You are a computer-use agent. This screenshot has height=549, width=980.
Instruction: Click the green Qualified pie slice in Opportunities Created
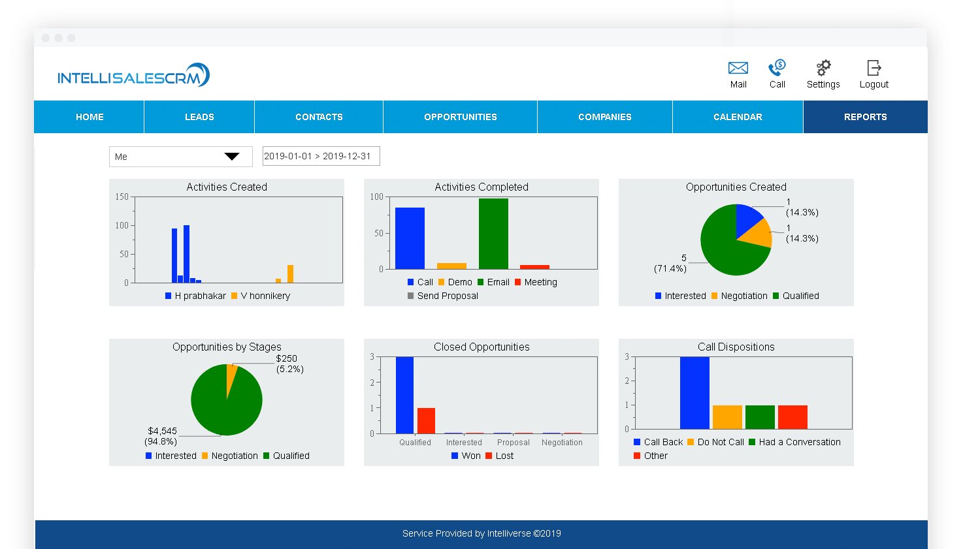click(x=725, y=251)
